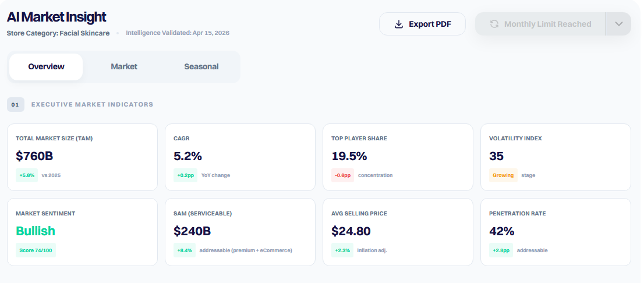
Task: Click the Monthly Limit Reached button
Action: pos(540,24)
